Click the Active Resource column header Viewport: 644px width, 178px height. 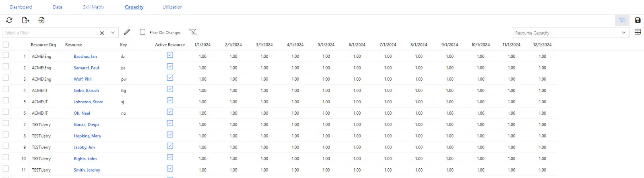point(170,45)
